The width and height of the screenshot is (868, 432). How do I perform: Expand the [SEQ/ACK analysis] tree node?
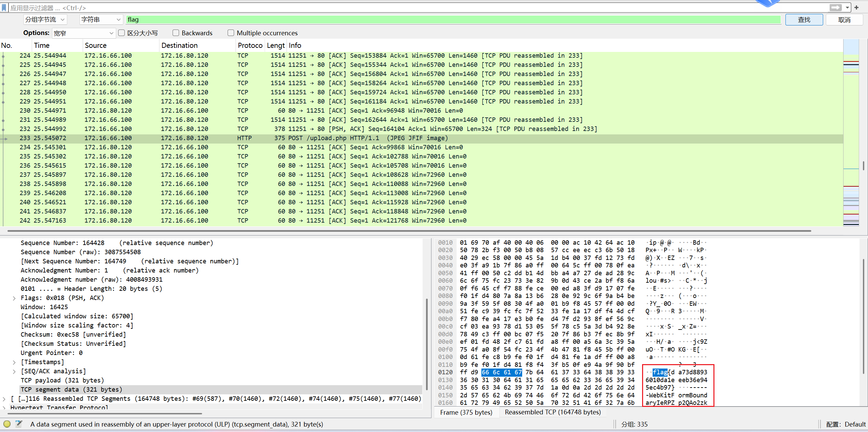click(14, 371)
